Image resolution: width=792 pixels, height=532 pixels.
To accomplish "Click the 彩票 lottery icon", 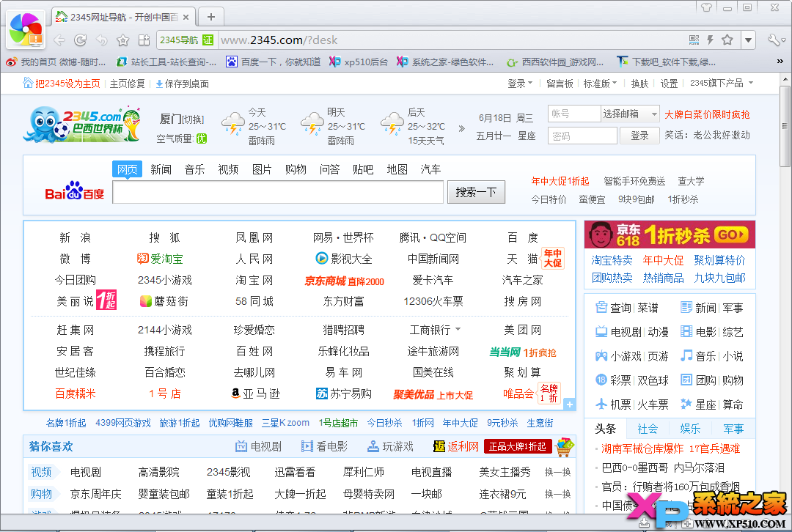I will tap(601, 380).
